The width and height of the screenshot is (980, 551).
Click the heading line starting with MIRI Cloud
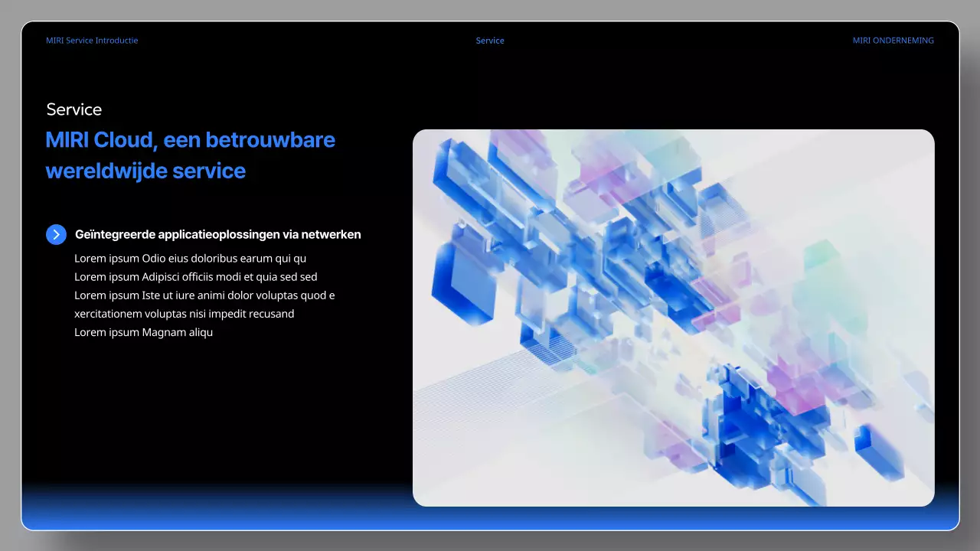pyautogui.click(x=190, y=140)
